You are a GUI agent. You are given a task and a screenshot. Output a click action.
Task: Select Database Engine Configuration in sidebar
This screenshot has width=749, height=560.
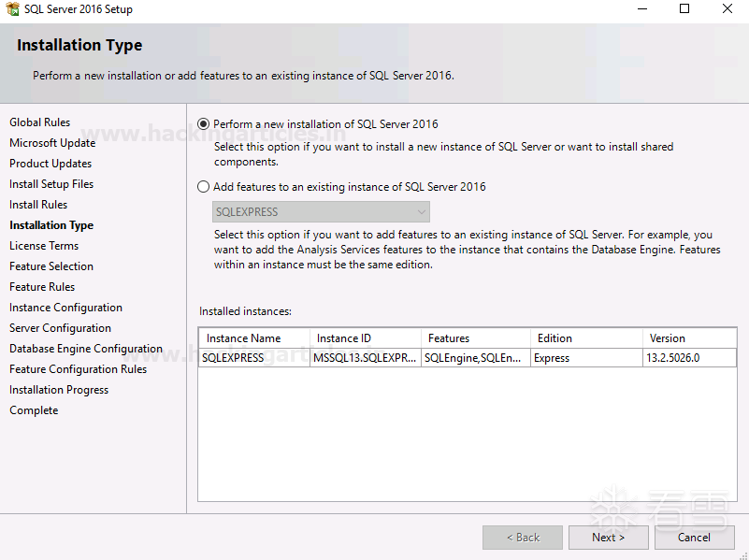click(86, 349)
